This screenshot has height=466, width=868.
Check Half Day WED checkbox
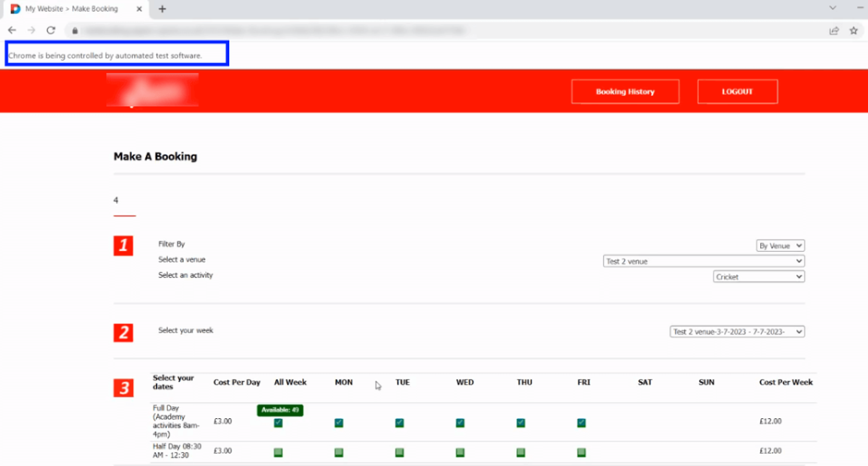(x=460, y=452)
